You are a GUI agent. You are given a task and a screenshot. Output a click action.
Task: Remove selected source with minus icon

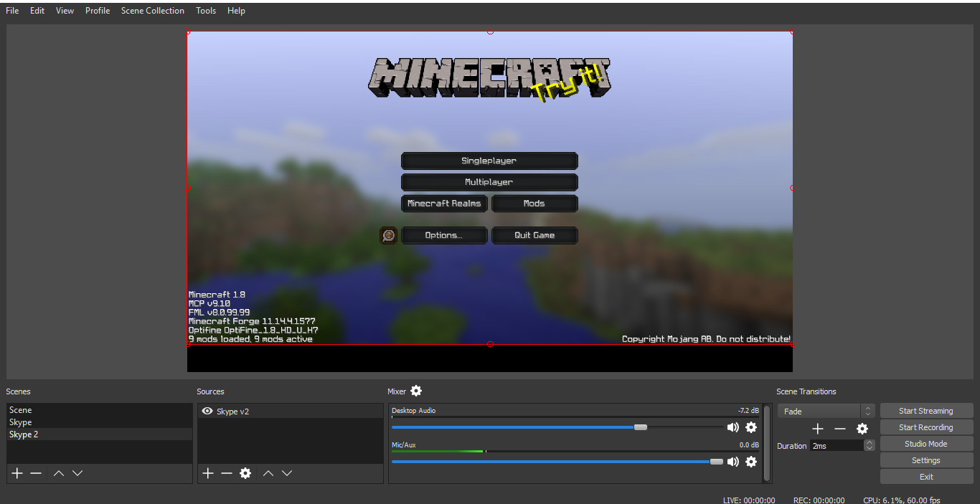click(x=227, y=473)
